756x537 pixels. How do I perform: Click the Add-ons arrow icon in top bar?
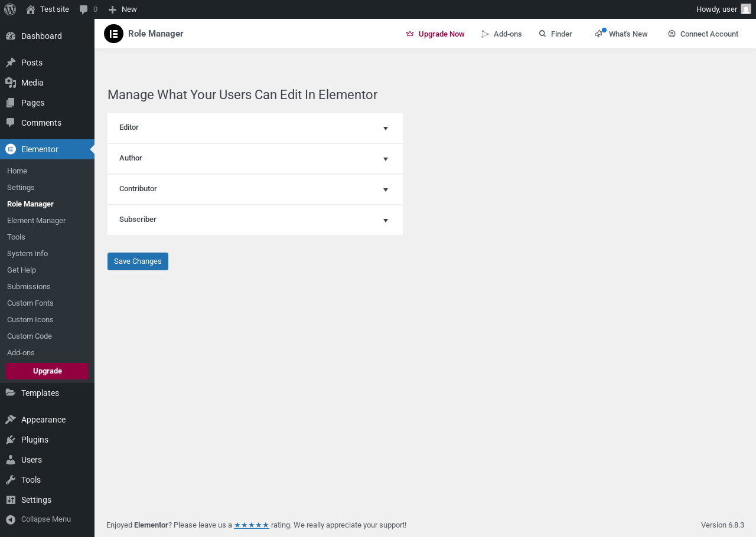pyautogui.click(x=485, y=34)
